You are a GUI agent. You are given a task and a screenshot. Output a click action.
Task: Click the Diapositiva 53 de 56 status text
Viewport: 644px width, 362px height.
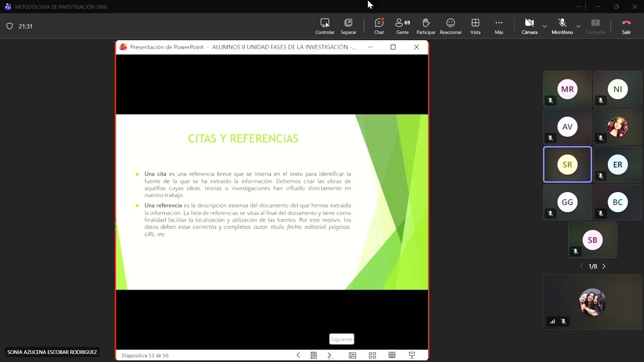pos(145,355)
